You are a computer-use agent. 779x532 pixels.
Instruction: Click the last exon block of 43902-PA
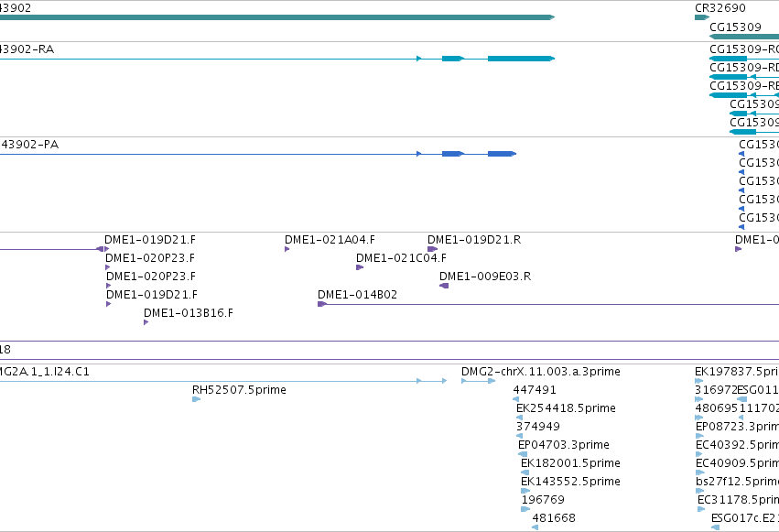tap(502, 154)
